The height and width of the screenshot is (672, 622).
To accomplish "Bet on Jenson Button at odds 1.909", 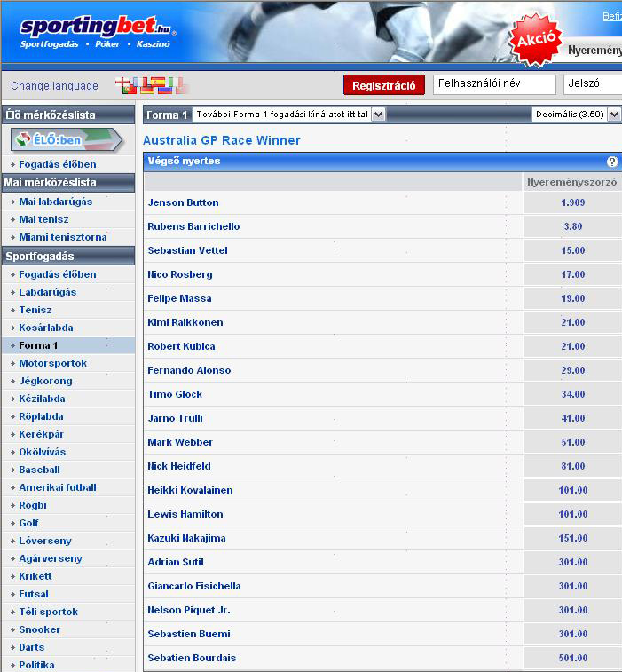I will tap(572, 202).
